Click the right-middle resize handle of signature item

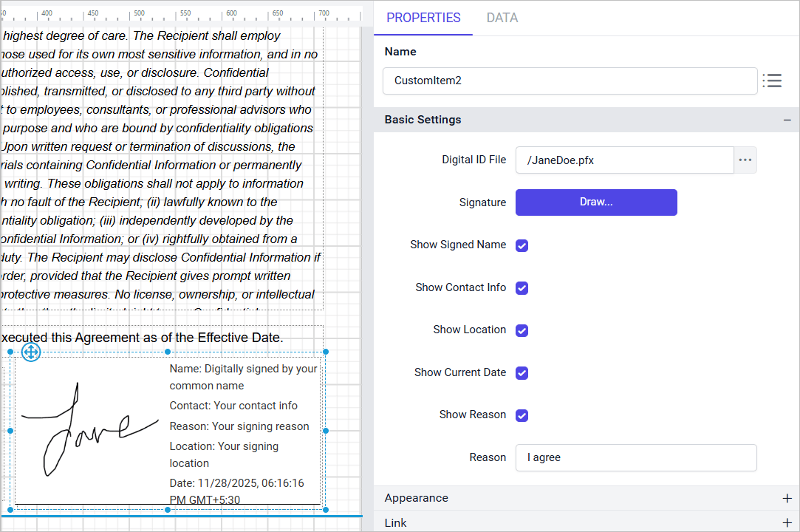[326, 431]
